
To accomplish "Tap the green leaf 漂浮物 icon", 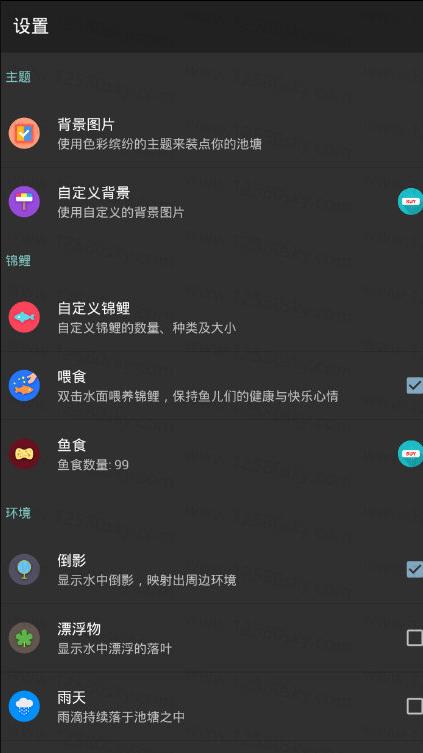I will pos(24,638).
